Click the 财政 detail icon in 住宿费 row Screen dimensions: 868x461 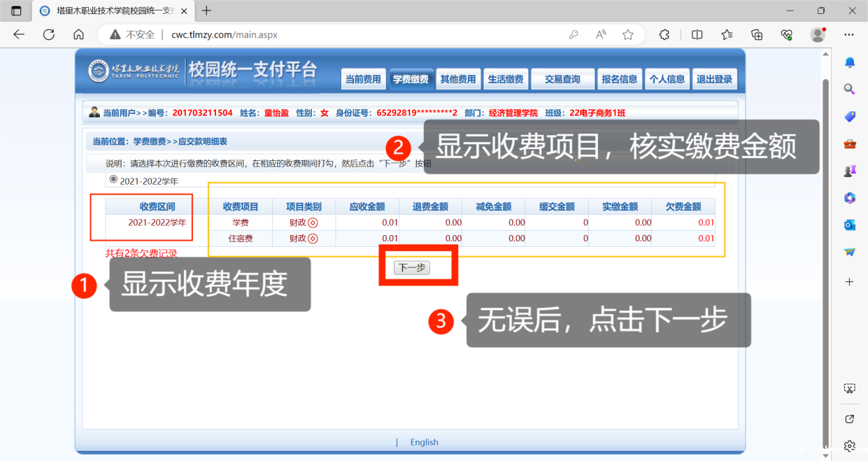[x=313, y=239]
